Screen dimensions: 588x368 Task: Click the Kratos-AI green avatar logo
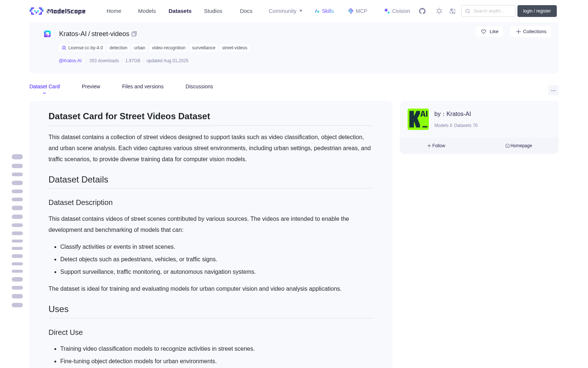pyautogui.click(x=418, y=119)
